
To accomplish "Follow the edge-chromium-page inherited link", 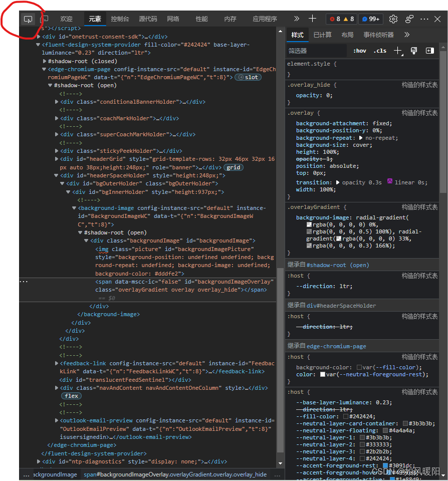I will coord(336,346).
